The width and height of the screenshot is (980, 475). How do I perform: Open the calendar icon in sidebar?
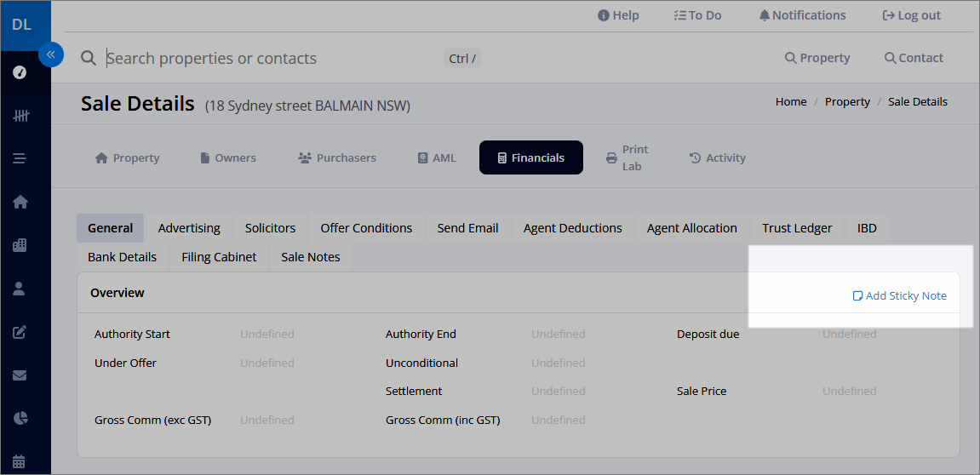20,462
